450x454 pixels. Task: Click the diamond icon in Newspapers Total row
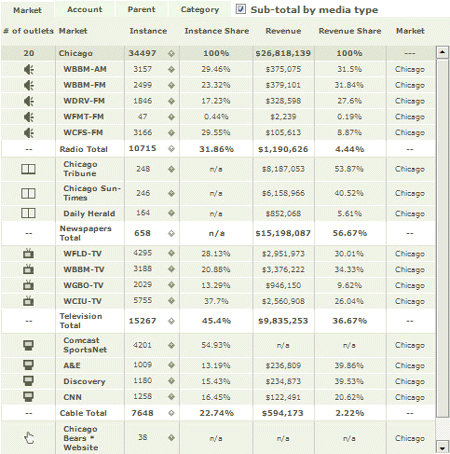pyautogui.click(x=171, y=233)
